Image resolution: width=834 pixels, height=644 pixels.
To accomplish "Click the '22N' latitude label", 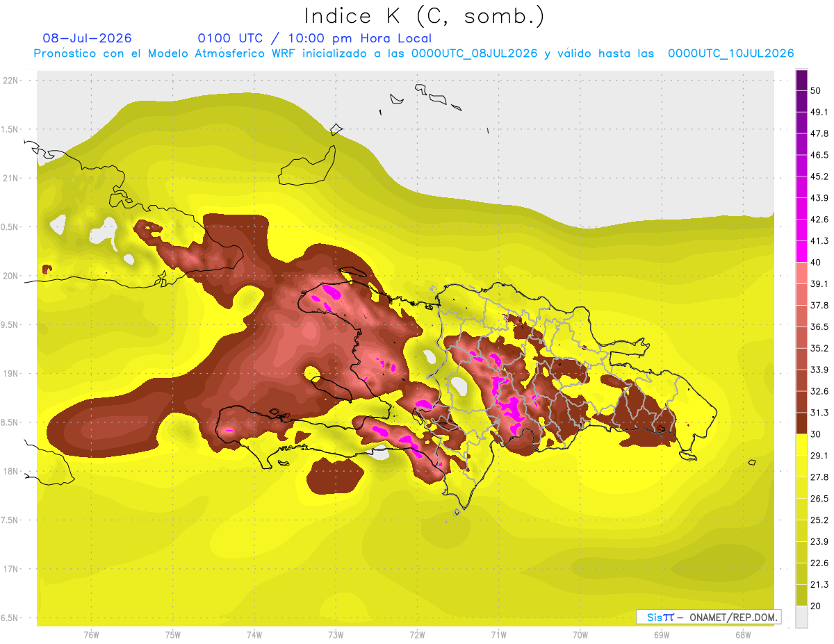I will click(x=11, y=80).
